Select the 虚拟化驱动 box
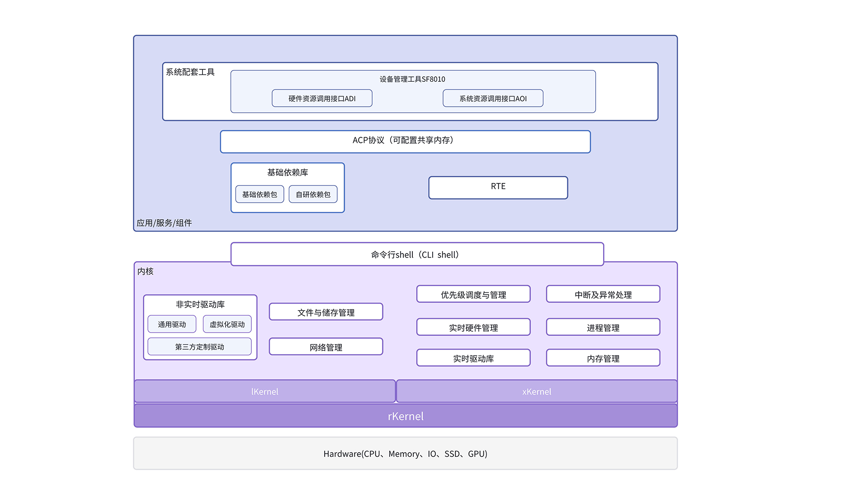This screenshot has width=868, height=488. coord(227,324)
